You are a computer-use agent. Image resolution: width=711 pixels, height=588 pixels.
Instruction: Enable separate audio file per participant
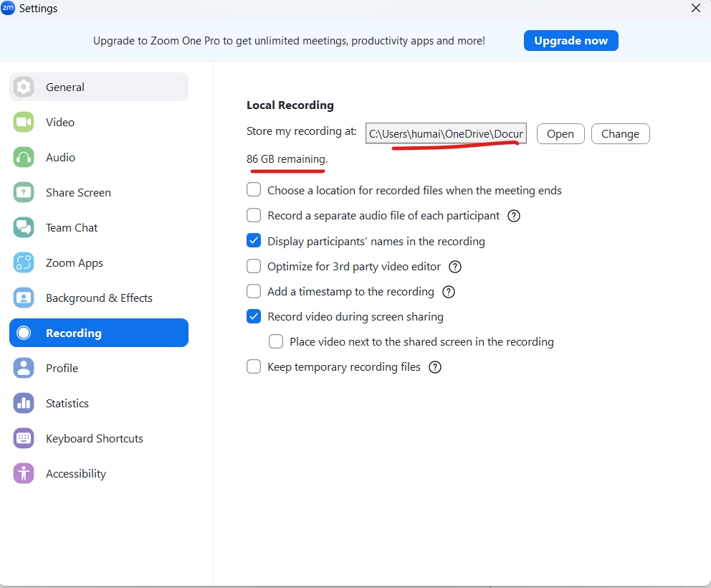coord(254,215)
